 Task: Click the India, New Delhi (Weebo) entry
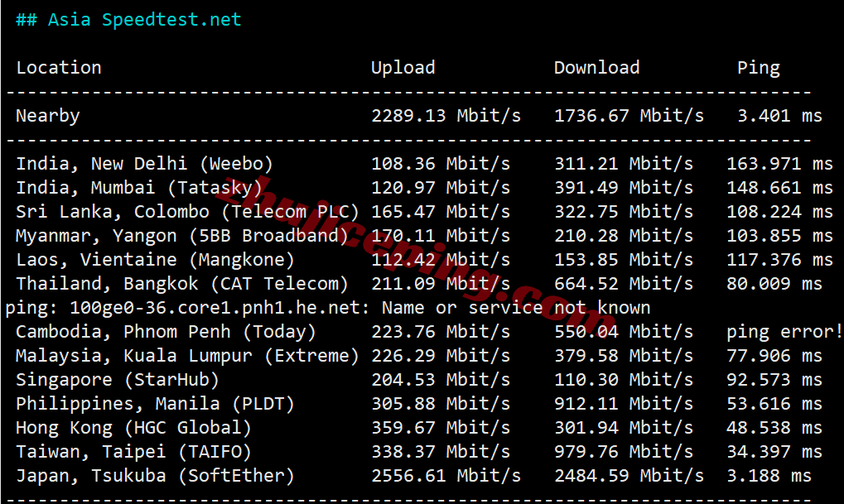coord(144,164)
